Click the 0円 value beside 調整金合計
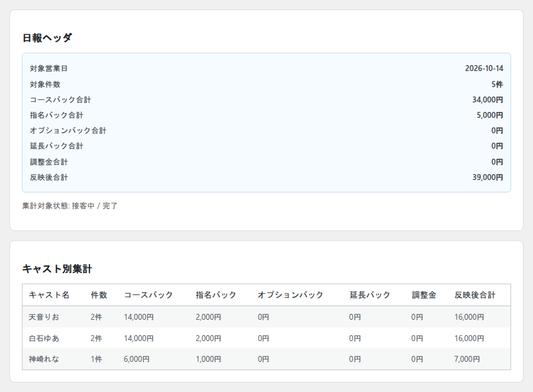This screenshot has height=392, width=533. click(x=497, y=162)
